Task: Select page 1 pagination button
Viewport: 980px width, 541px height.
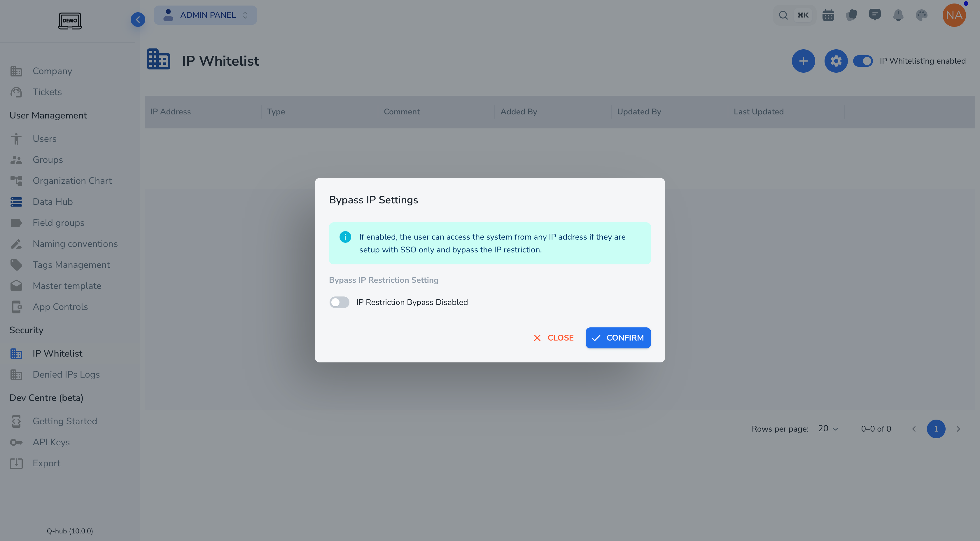Action: tap(936, 429)
